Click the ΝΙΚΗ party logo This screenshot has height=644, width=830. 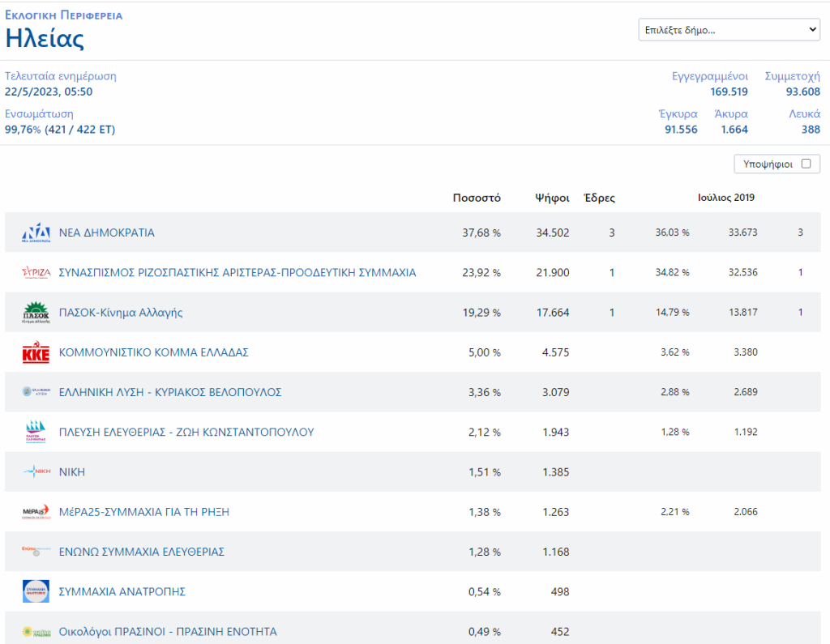[36, 472]
